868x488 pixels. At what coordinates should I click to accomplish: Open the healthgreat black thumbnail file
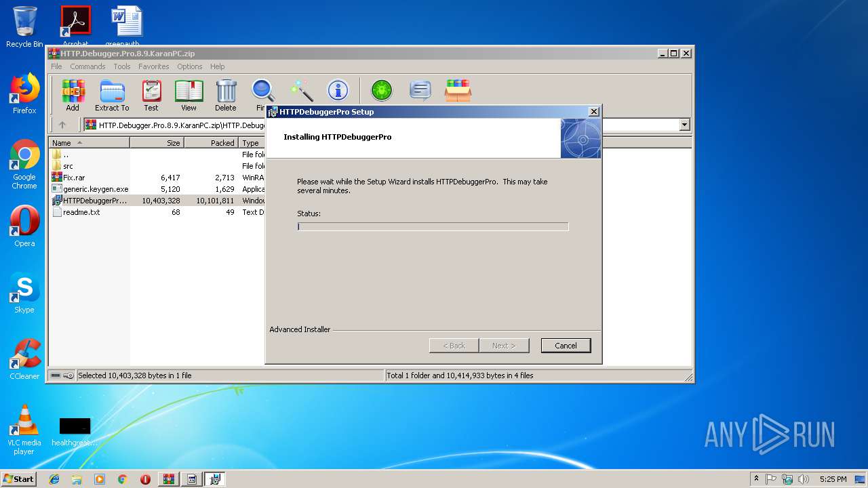(x=75, y=432)
